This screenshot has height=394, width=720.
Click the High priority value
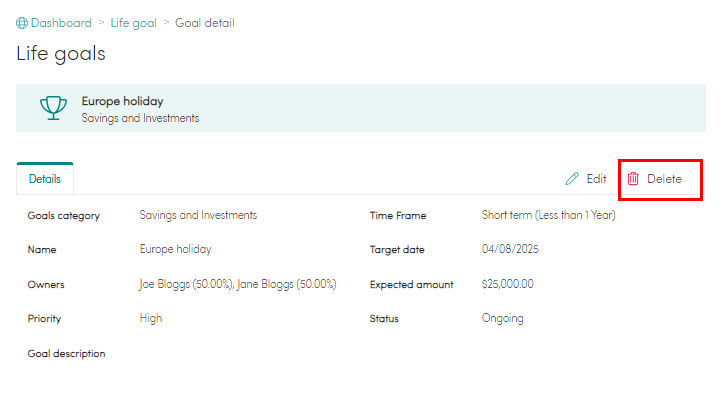[151, 318]
